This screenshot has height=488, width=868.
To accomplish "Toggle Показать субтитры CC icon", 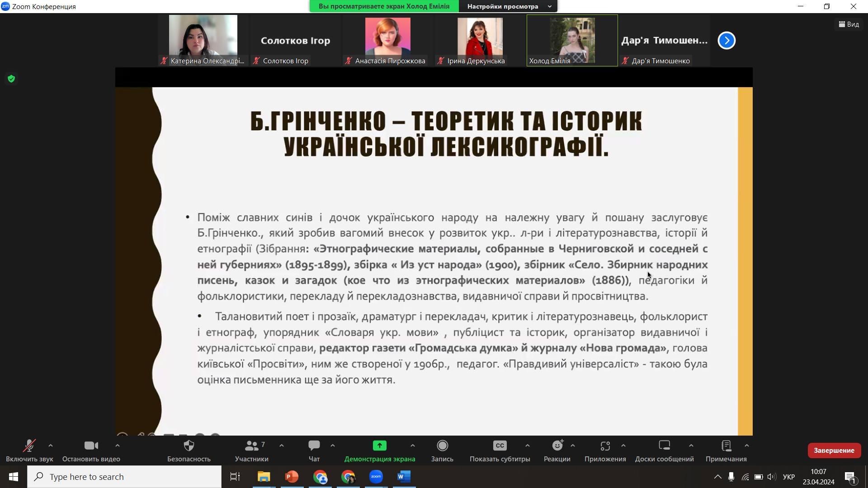I will [x=500, y=446].
